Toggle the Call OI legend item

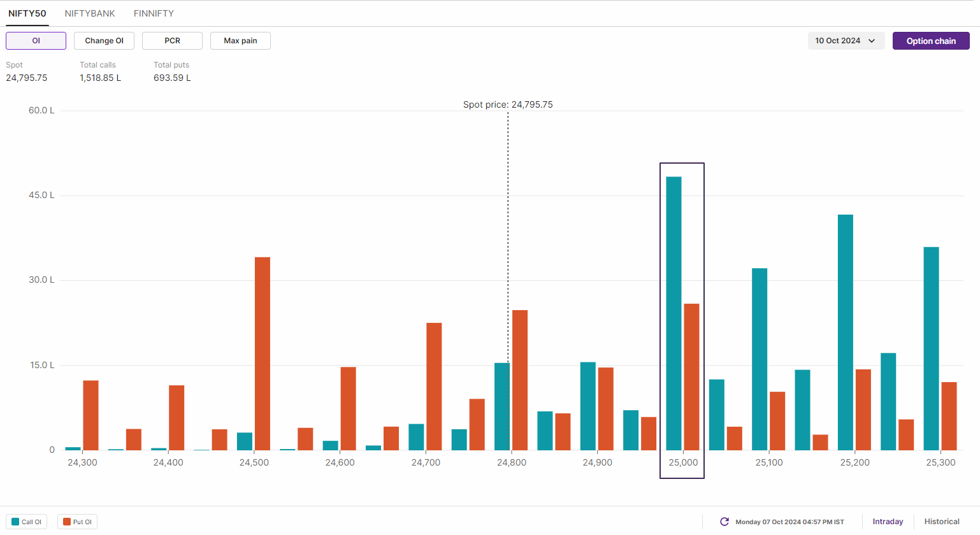tap(26, 522)
